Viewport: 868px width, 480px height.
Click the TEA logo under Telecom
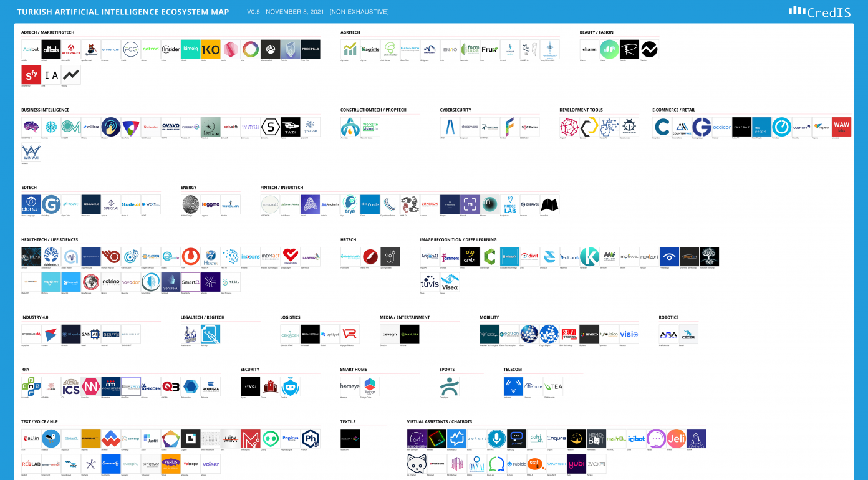(553, 386)
